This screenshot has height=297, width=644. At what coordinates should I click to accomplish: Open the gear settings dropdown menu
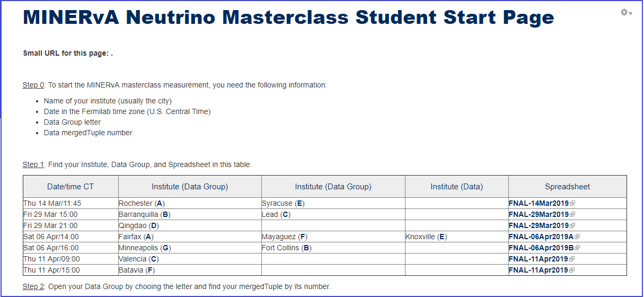pyautogui.click(x=626, y=12)
